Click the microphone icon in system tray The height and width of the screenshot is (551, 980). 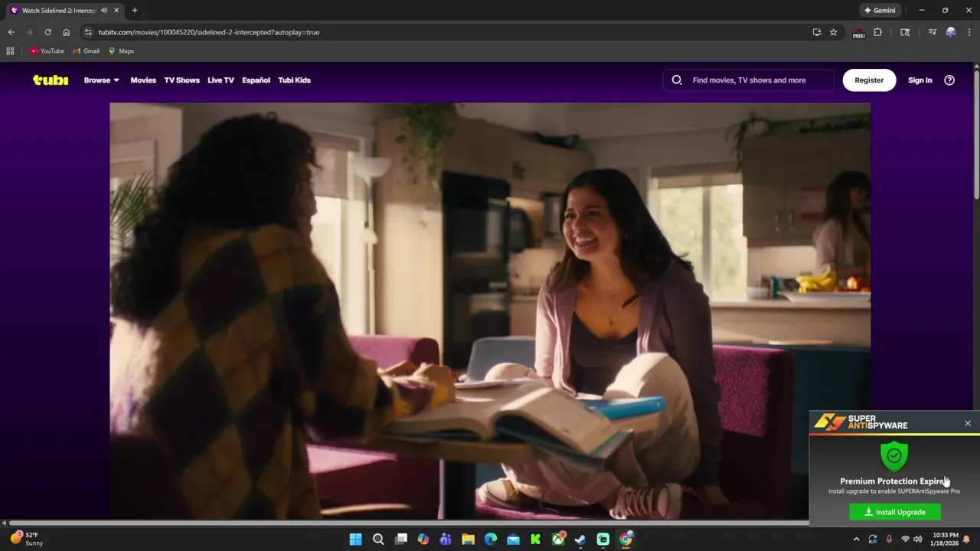coord(889,540)
